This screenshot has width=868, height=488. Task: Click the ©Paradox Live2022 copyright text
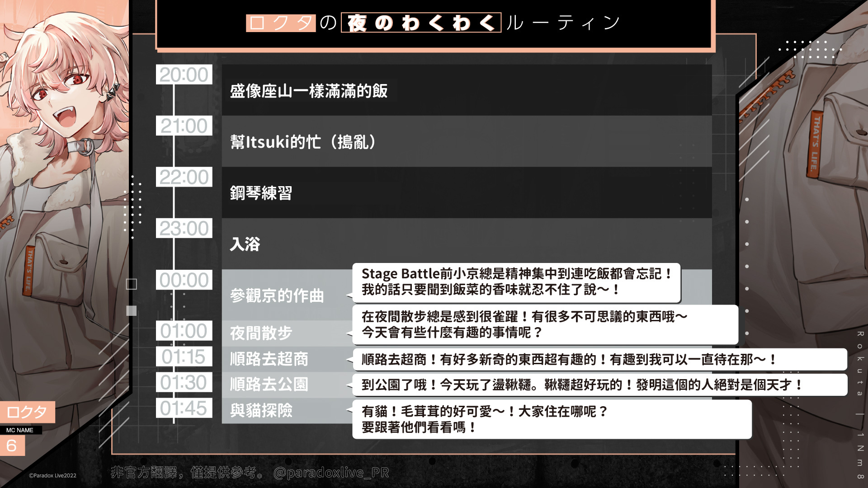52,475
